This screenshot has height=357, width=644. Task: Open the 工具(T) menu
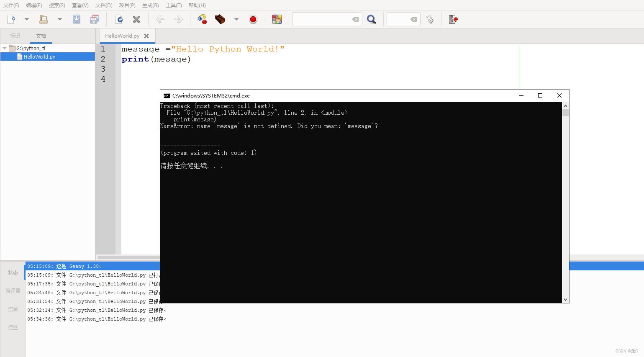174,5
